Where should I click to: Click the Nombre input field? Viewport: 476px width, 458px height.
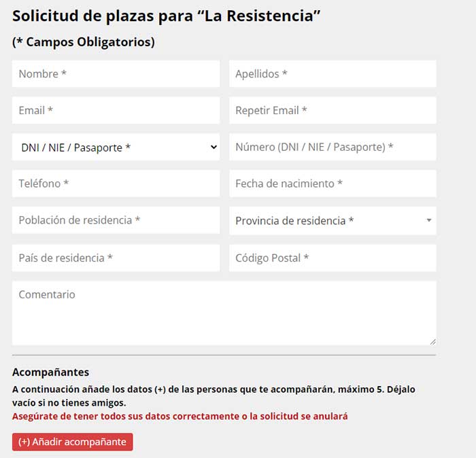coord(116,74)
